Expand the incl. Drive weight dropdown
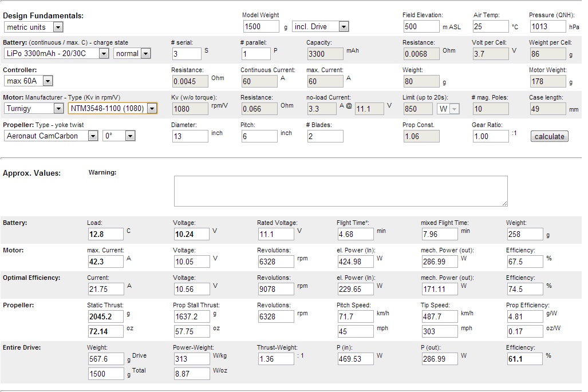This screenshot has height=392, width=588. (320, 26)
